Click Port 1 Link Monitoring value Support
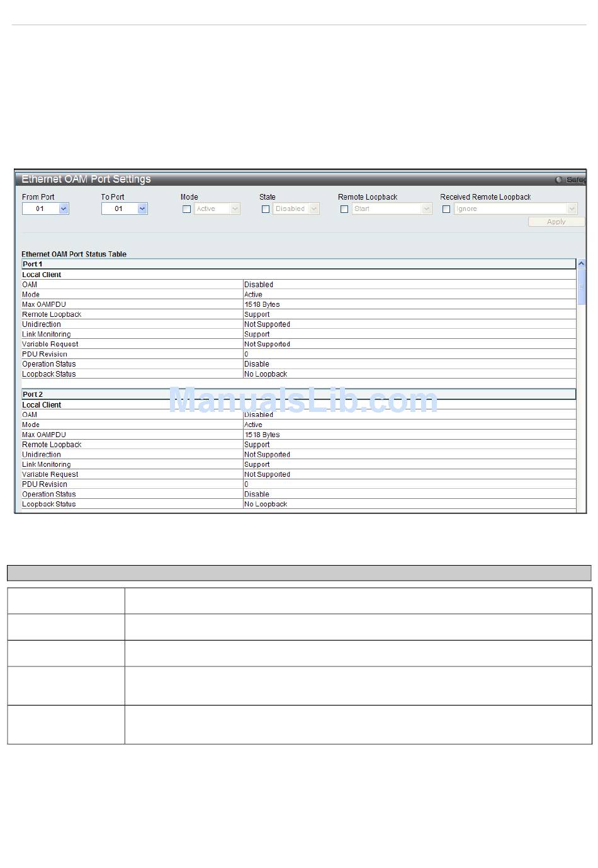This screenshot has height=868, width=598. pos(257,334)
